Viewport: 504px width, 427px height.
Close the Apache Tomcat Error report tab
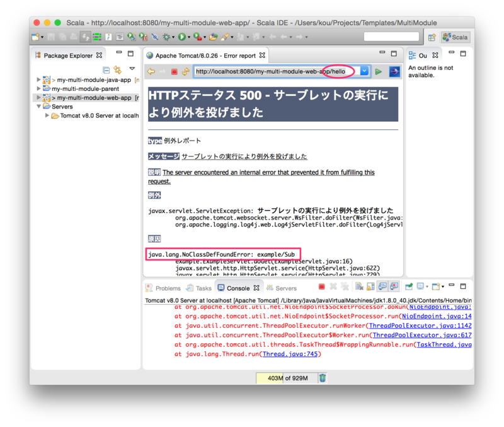pyautogui.click(x=262, y=56)
